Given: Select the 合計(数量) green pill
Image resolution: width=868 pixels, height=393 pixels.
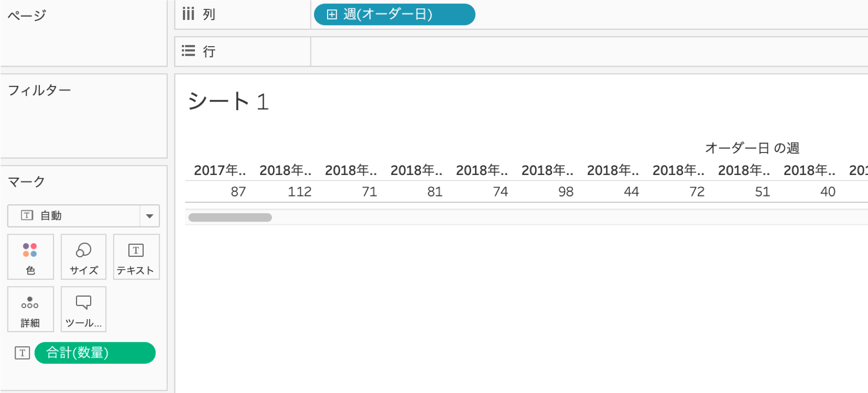Looking at the screenshot, I should [x=95, y=353].
